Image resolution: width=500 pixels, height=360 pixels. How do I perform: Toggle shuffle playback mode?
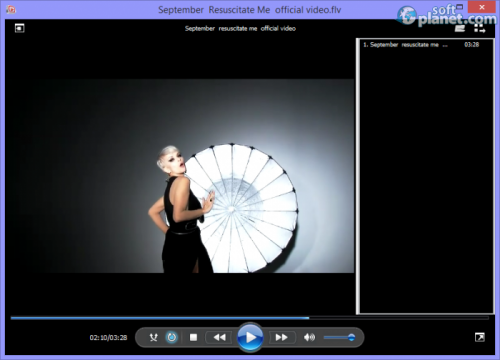(153, 338)
